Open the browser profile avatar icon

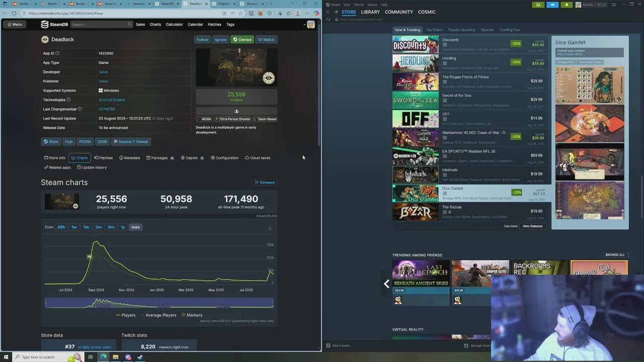pyautogui.click(x=298, y=13)
